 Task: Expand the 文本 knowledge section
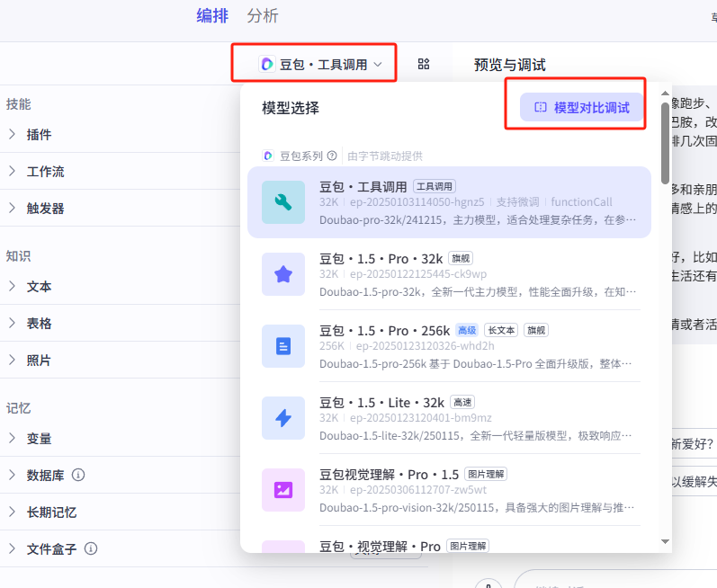13,287
